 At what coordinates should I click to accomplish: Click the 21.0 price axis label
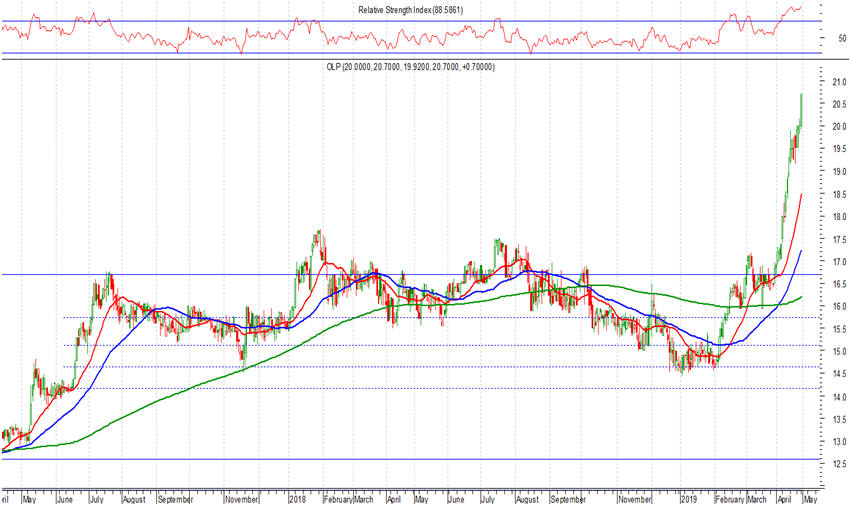tap(826, 81)
